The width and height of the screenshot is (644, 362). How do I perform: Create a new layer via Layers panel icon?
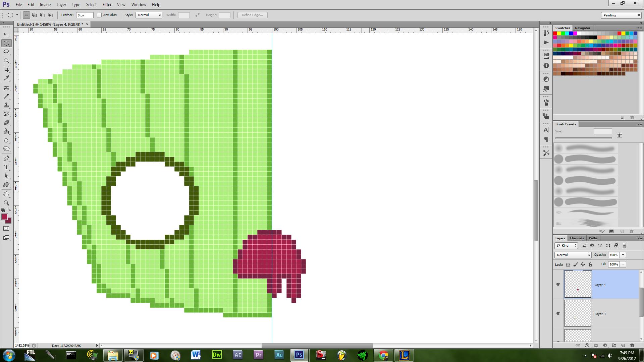623,345
